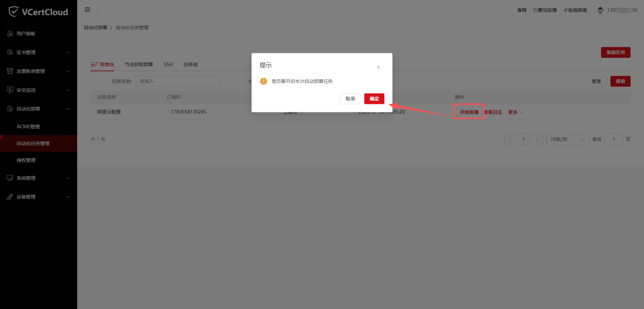Expand the 系统管理 submenu chevron
644x309 pixels.
click(69, 178)
